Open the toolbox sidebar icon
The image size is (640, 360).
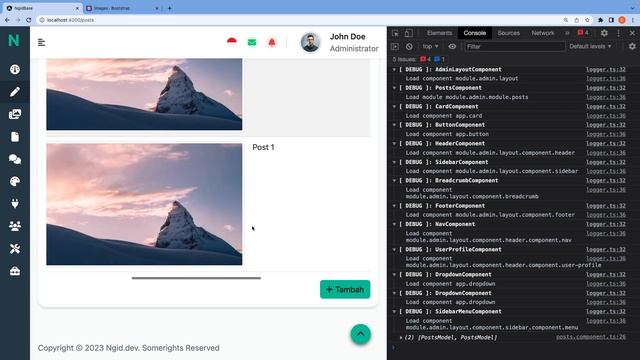click(x=15, y=271)
